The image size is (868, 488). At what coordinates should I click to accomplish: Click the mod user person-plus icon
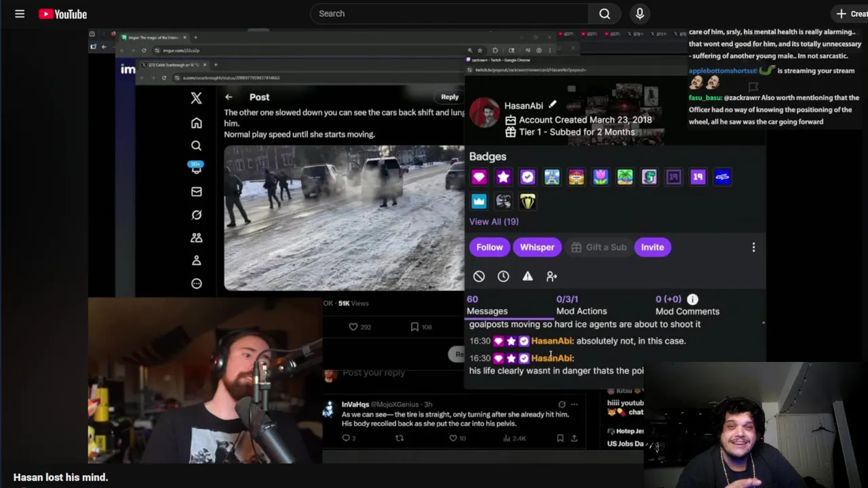[x=552, y=276]
